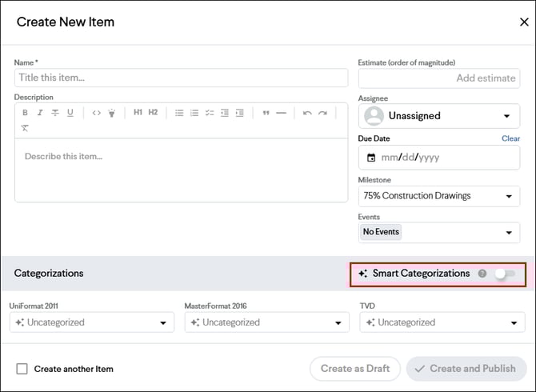Clear the due date

point(510,138)
